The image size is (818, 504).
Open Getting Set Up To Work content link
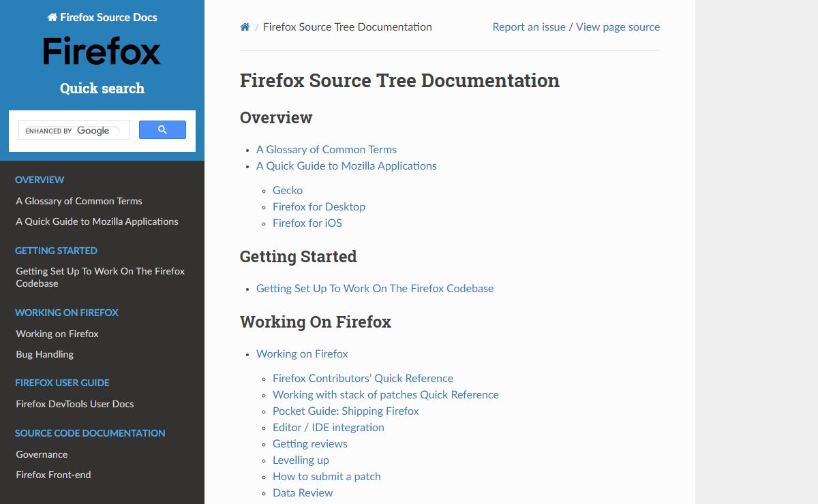pos(375,288)
